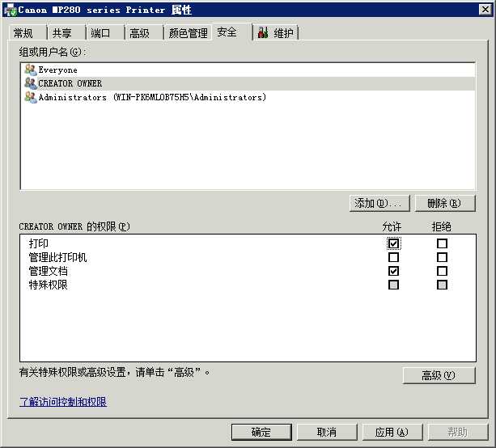Check Deny for 管理文档 permission
Viewport: 496px width, 448px height.
click(442, 271)
